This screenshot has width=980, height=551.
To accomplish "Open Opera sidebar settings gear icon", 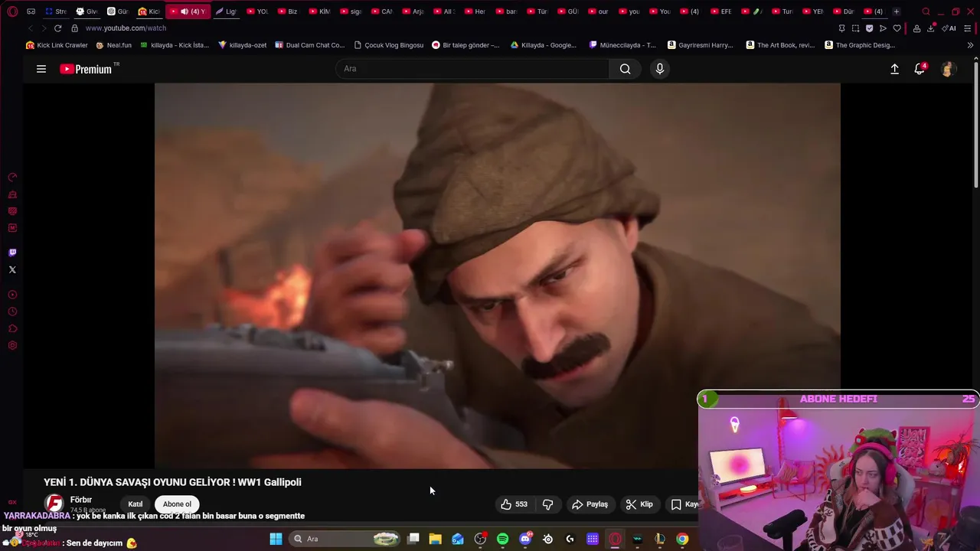I will [12, 345].
